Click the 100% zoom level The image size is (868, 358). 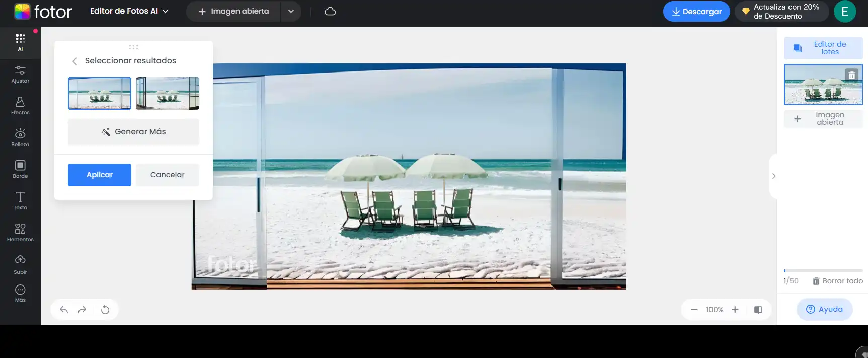(x=715, y=310)
